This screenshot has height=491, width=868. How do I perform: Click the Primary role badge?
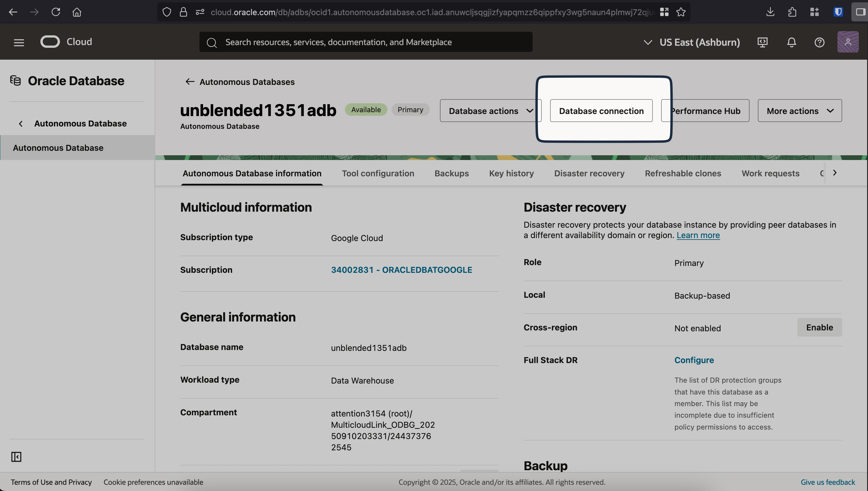point(410,110)
